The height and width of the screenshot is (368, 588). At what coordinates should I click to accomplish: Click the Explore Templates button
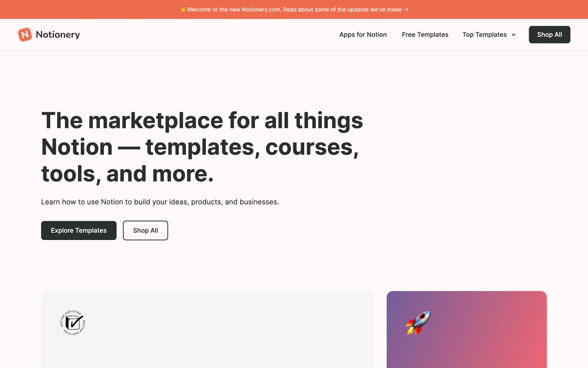pos(79,230)
